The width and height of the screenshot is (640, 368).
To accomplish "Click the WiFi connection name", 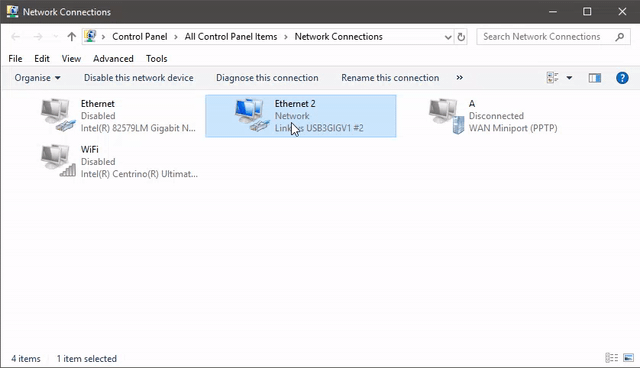I will pyautogui.click(x=89, y=149).
